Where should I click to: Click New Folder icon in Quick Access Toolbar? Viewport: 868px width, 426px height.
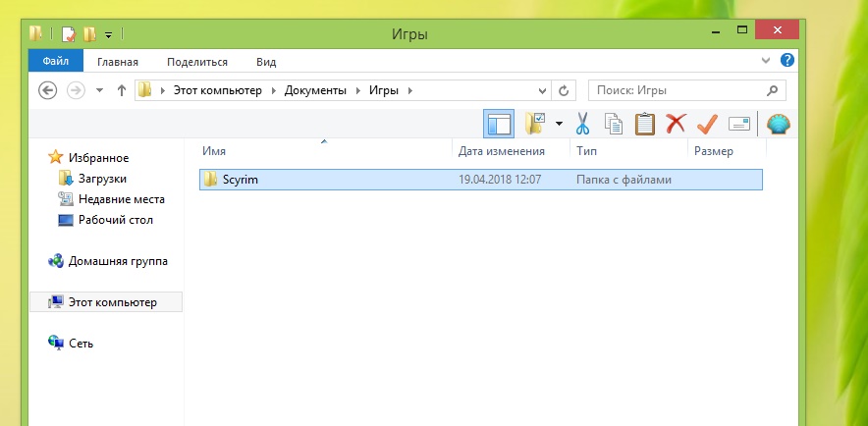89,34
